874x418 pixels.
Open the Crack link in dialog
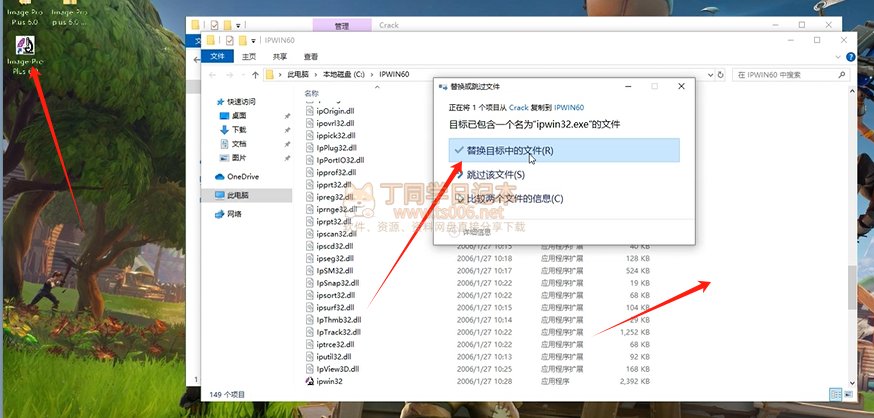518,108
